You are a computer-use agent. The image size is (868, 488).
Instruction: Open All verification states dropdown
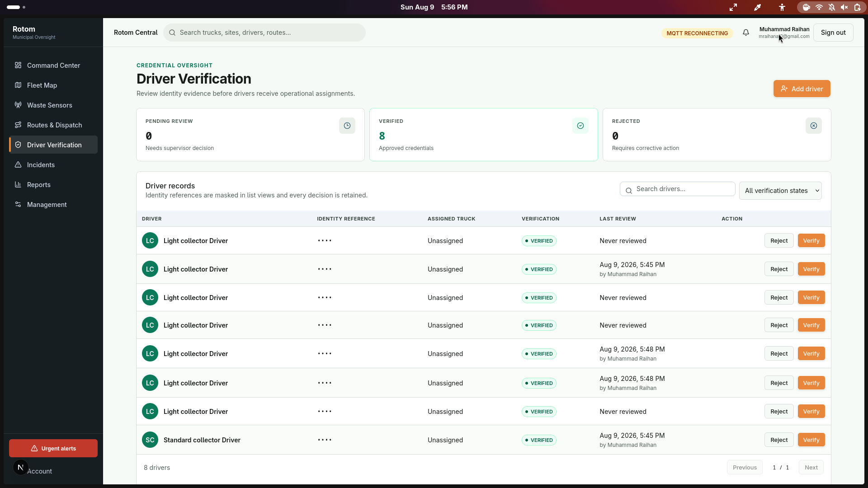(x=780, y=191)
